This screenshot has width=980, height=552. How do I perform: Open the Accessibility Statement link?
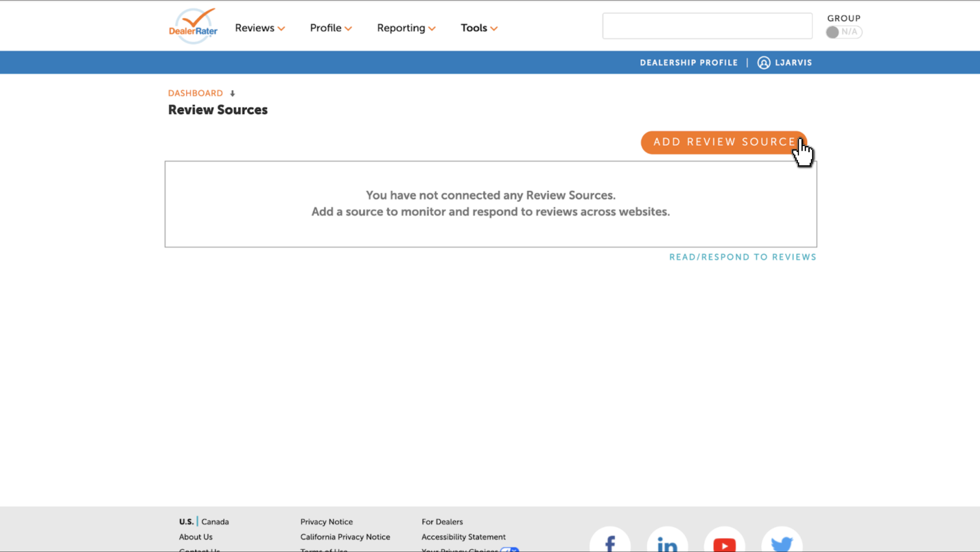[463, 537]
